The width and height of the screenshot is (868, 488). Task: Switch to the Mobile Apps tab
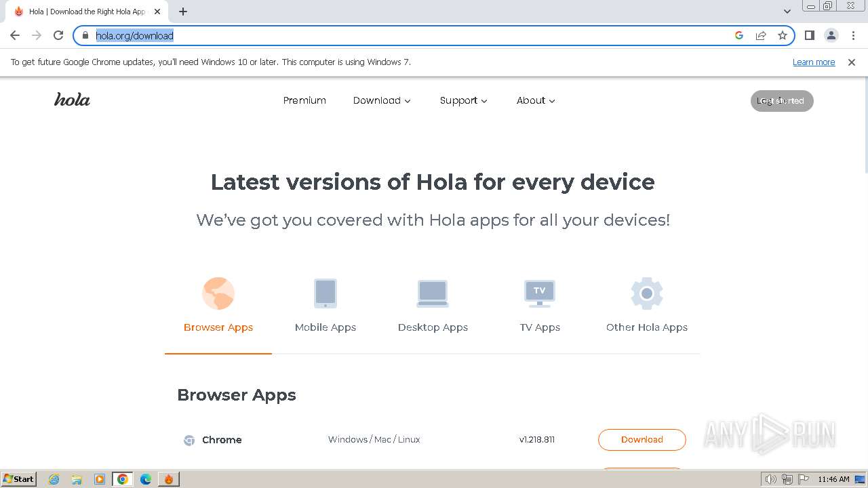pos(325,306)
